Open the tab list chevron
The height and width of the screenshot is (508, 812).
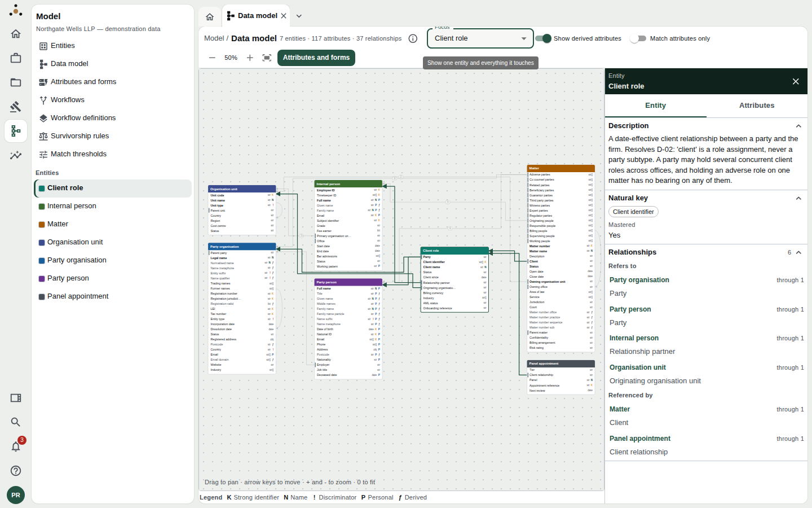point(299,16)
